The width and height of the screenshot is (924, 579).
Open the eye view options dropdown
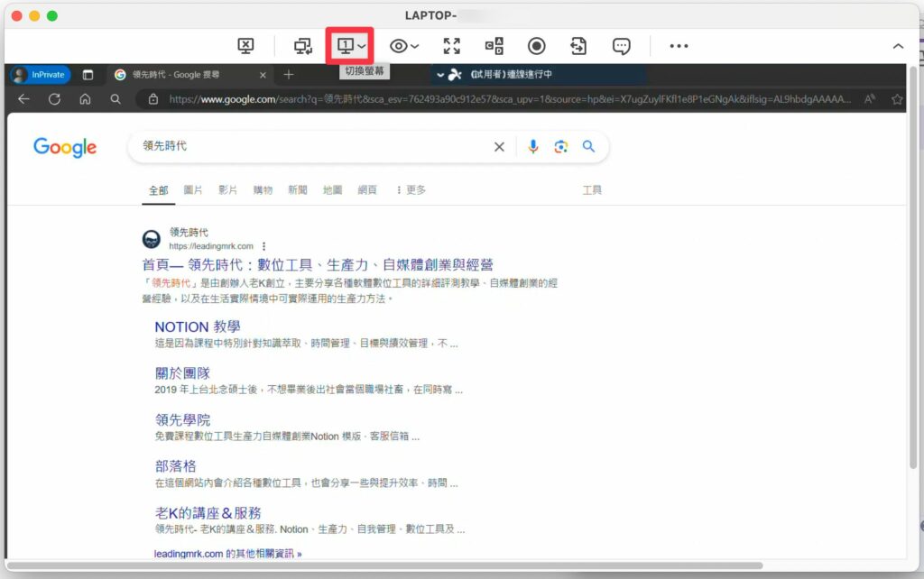pyautogui.click(x=403, y=46)
